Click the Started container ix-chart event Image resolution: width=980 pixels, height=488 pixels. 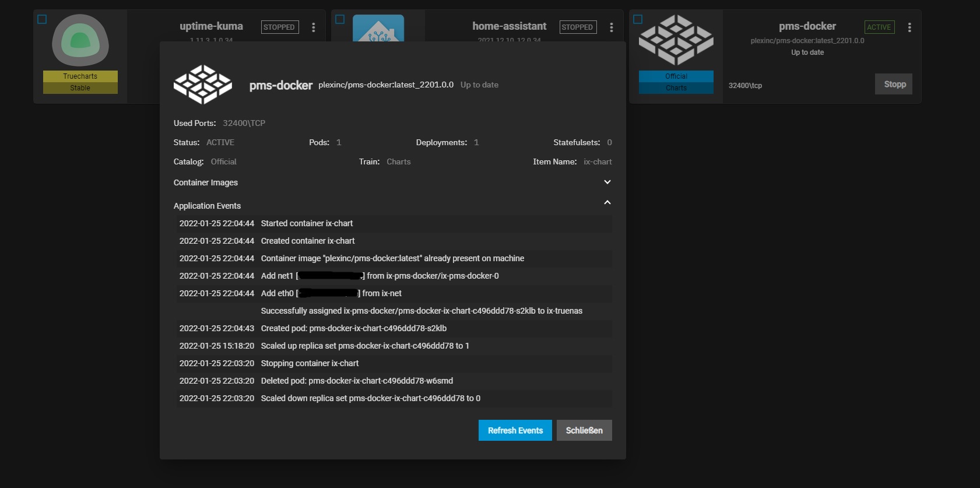tap(394, 223)
